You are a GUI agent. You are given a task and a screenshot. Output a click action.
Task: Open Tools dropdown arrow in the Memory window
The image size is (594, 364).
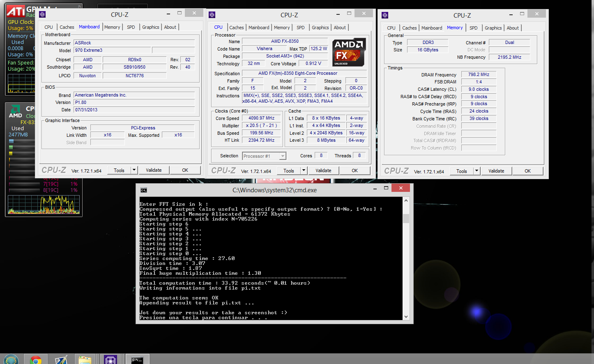(477, 171)
